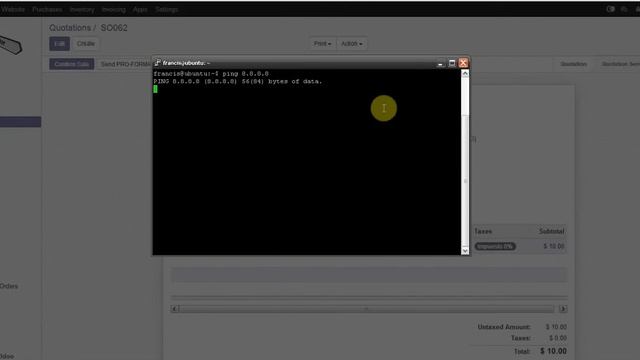The width and height of the screenshot is (640, 360).
Task: Click the Total amount $ 10.00
Action: tap(553, 351)
